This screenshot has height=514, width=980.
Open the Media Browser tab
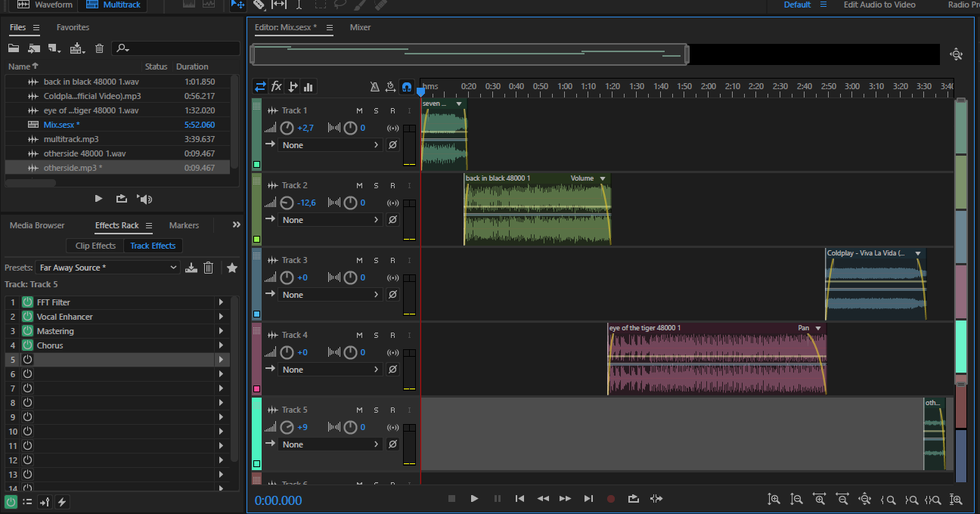37,225
